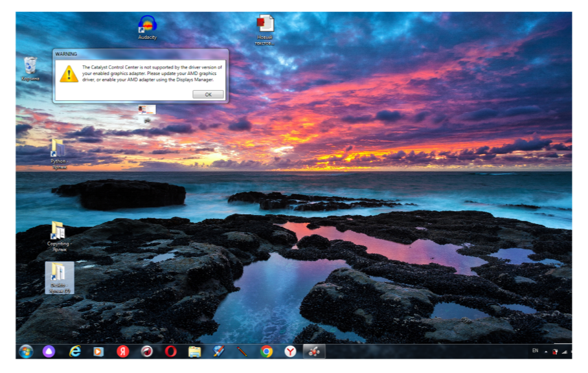588x373 pixels.
Task: Open the dark red round taskbar icon
Action: pos(146,352)
